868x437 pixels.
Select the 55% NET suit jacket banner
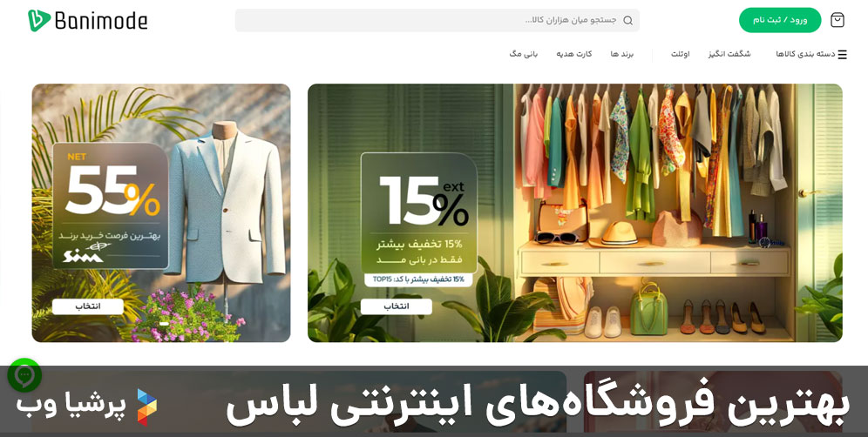coord(161,213)
